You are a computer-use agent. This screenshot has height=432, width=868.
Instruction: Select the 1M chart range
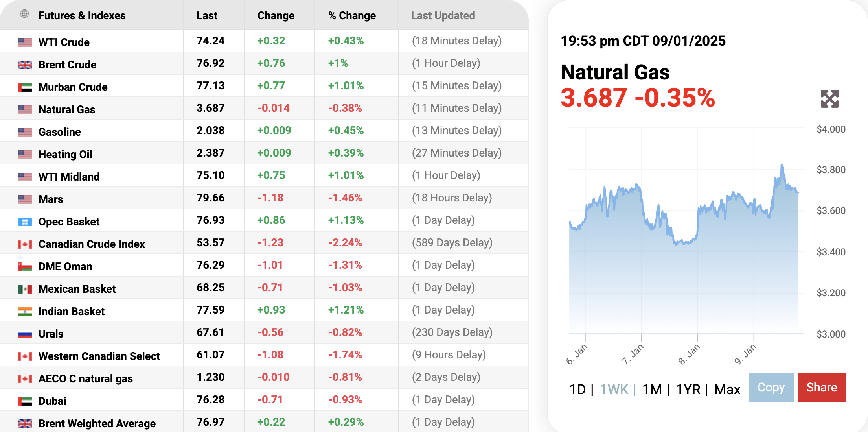point(652,390)
